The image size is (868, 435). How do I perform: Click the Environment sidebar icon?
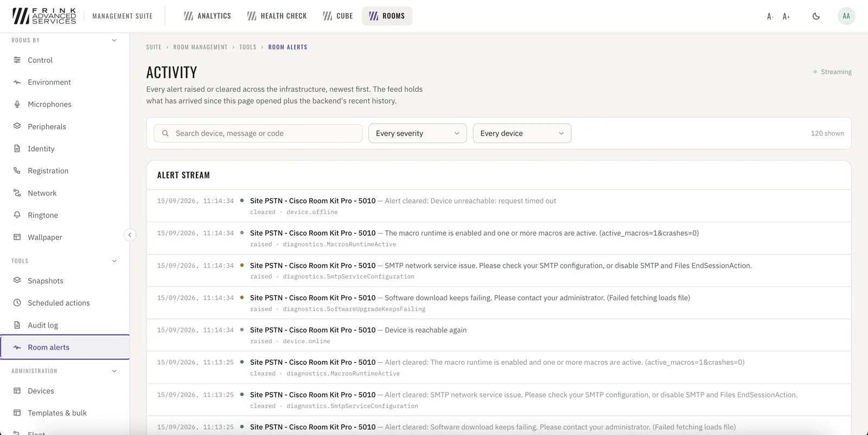point(17,83)
